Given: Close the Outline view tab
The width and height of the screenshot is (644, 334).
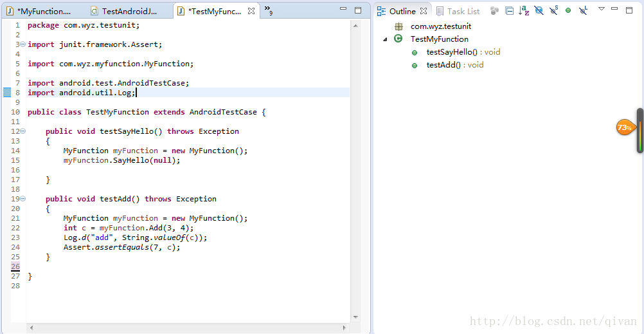Looking at the screenshot, I should [x=424, y=11].
